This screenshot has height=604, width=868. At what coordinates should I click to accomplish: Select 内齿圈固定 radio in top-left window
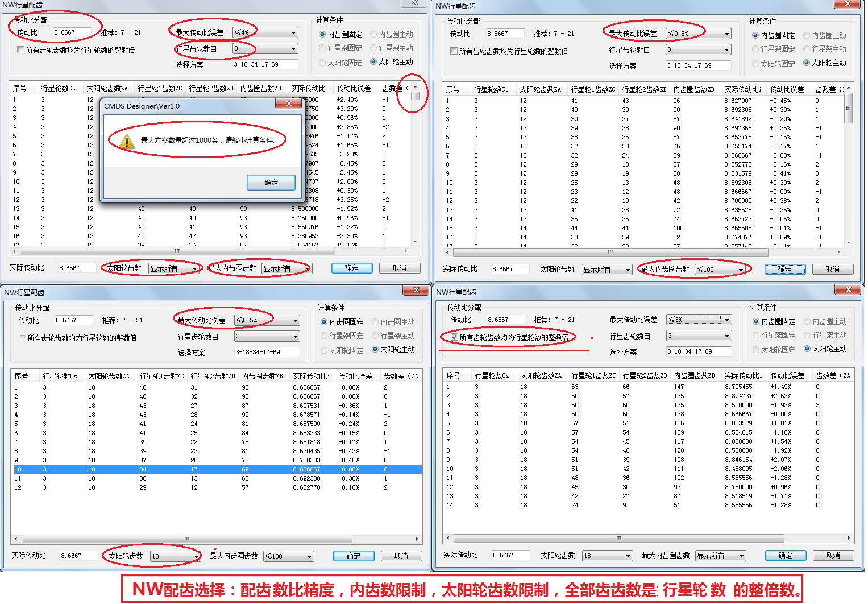click(322, 34)
